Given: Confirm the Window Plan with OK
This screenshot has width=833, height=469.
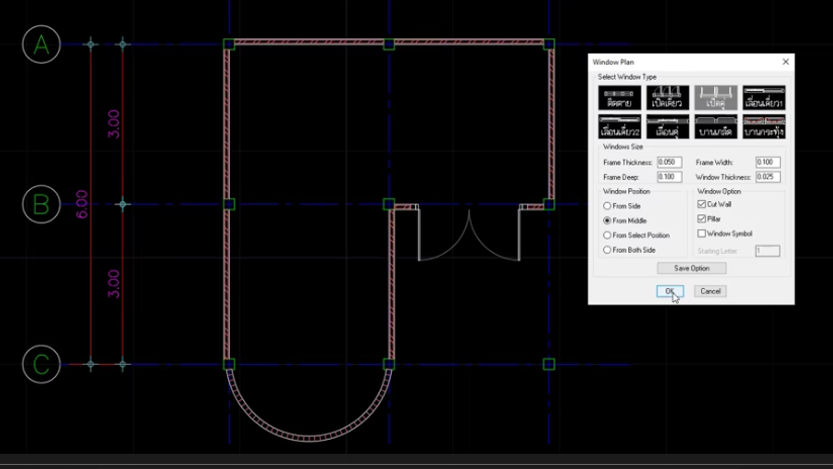Looking at the screenshot, I should pos(670,291).
